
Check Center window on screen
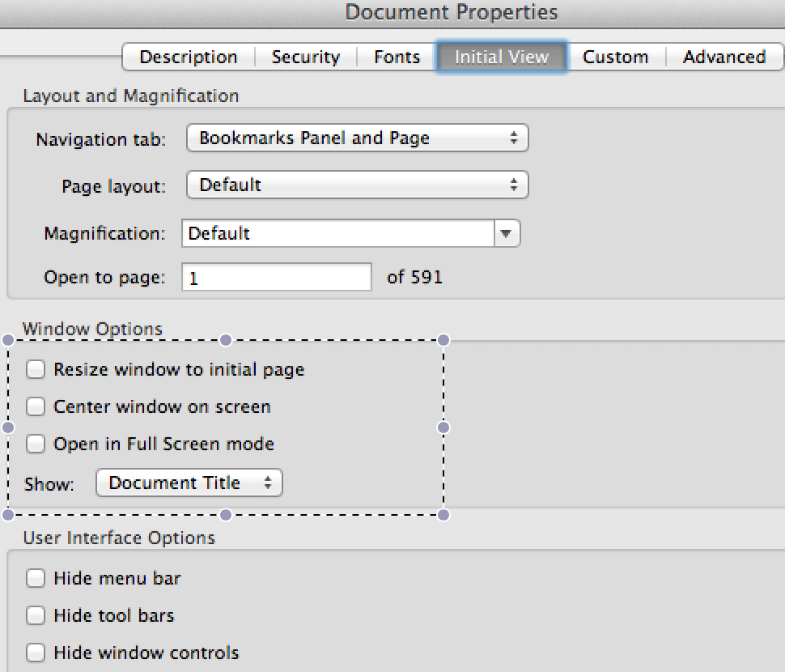(x=36, y=407)
